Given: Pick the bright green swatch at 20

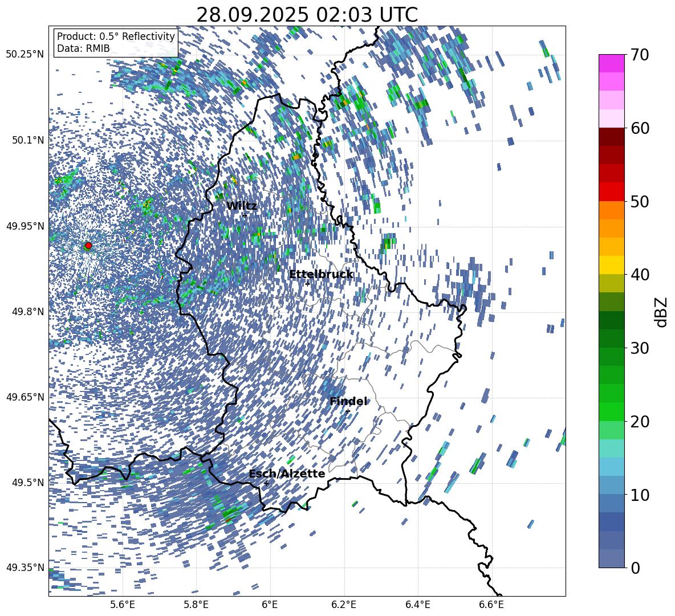Looking at the screenshot, I should [x=611, y=412].
